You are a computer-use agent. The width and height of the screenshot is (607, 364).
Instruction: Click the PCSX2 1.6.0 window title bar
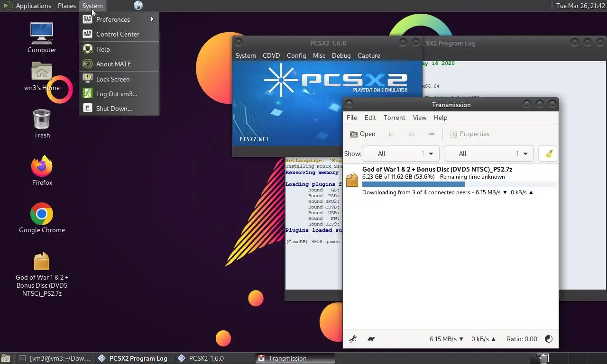click(x=327, y=43)
